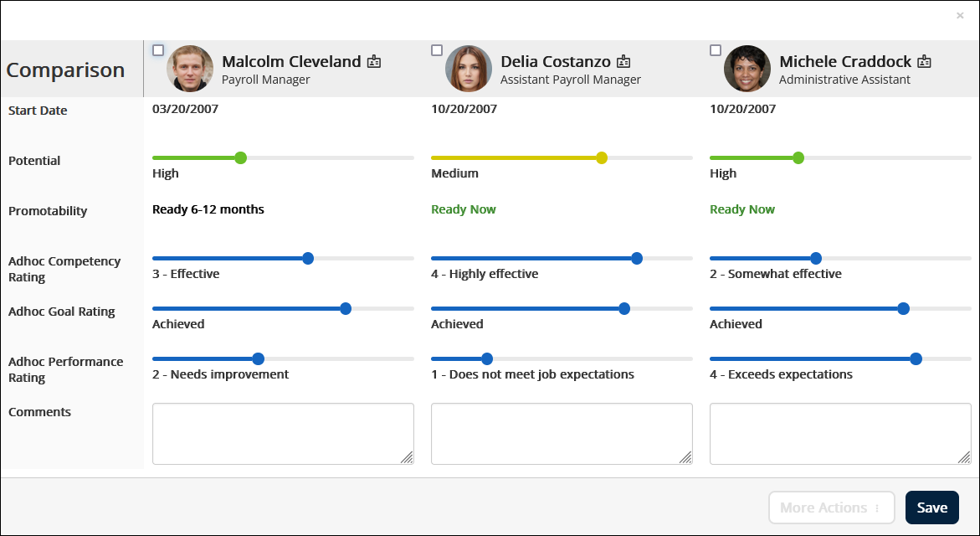Click the "Start Date" row label

tap(38, 111)
